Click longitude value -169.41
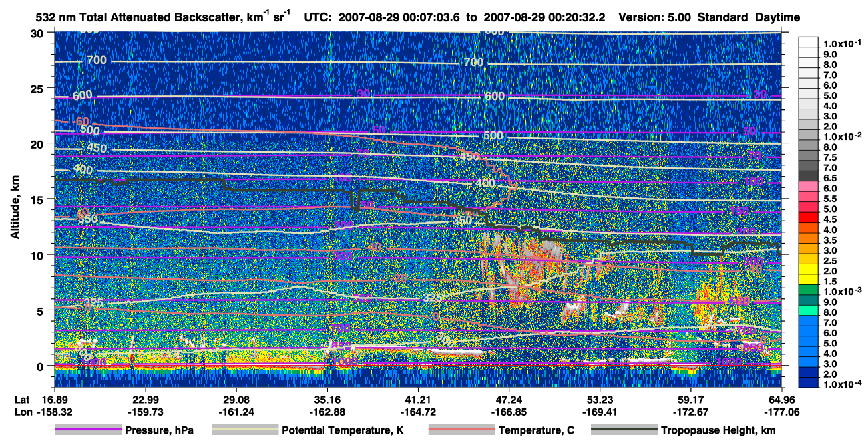The image size is (868, 445). [600, 412]
